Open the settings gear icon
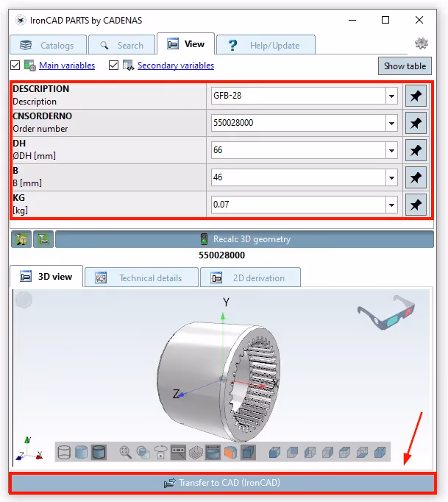Image resolution: width=448 pixels, height=502 pixels. click(422, 43)
